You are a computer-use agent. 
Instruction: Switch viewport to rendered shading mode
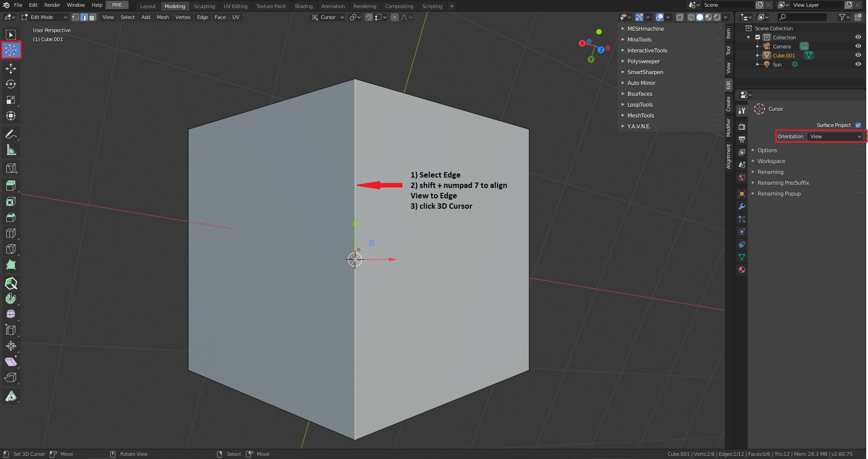point(718,17)
